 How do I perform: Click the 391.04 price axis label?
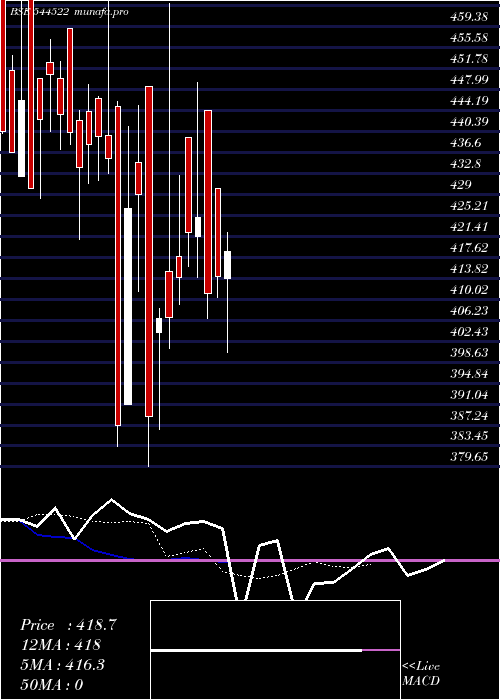click(x=469, y=395)
